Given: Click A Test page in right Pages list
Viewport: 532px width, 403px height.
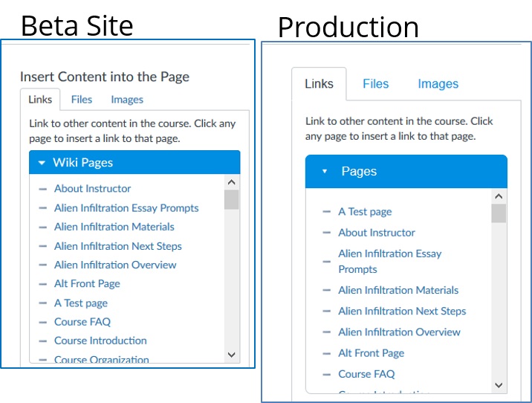Looking at the screenshot, I should 365,212.
